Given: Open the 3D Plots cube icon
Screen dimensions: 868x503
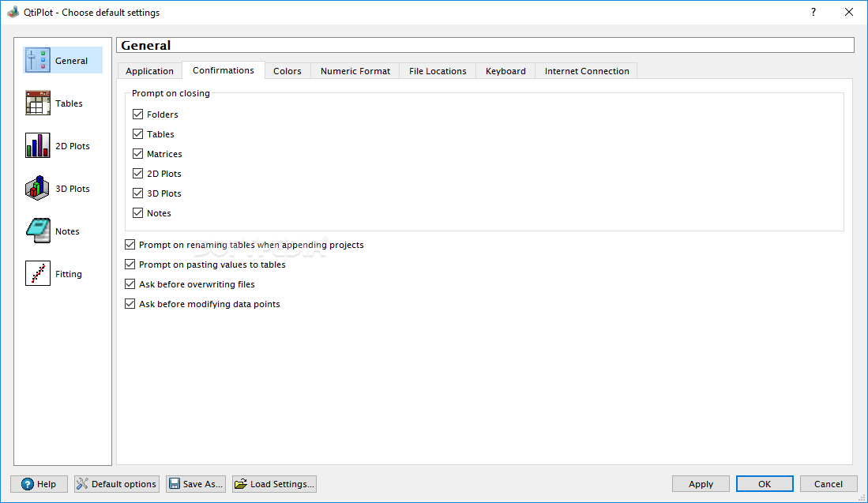Looking at the screenshot, I should point(38,188).
